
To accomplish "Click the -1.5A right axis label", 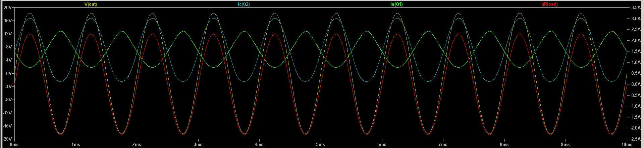I will (635, 117).
